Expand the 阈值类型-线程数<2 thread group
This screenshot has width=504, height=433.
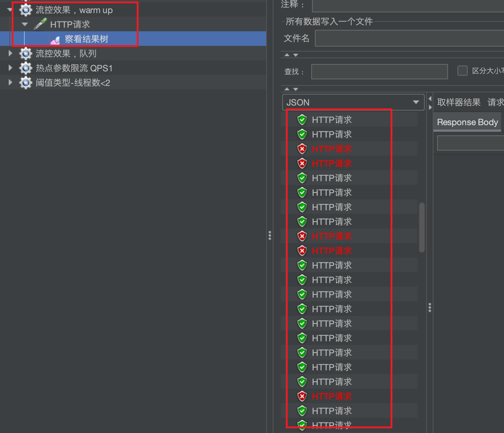pyautogui.click(x=10, y=83)
